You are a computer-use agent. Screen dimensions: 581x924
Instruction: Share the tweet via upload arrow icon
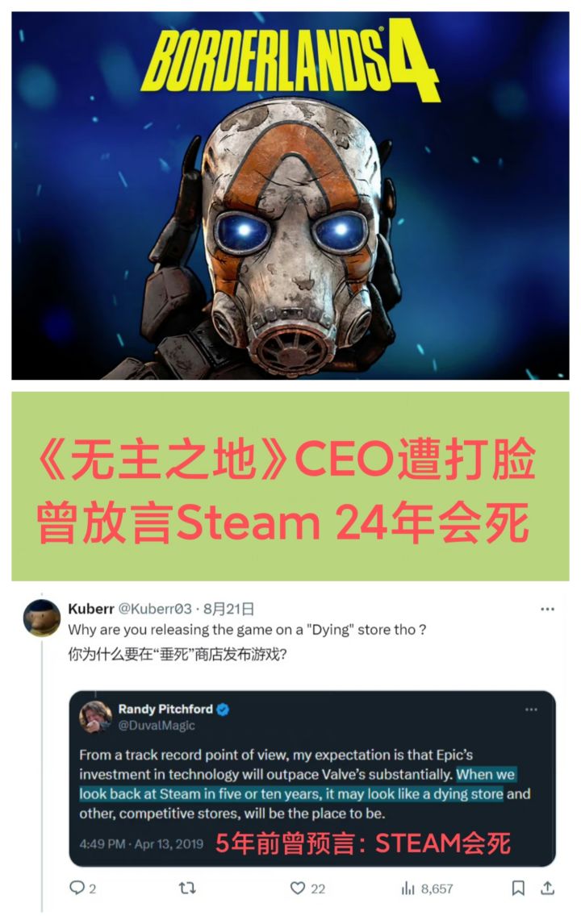pos(547,888)
